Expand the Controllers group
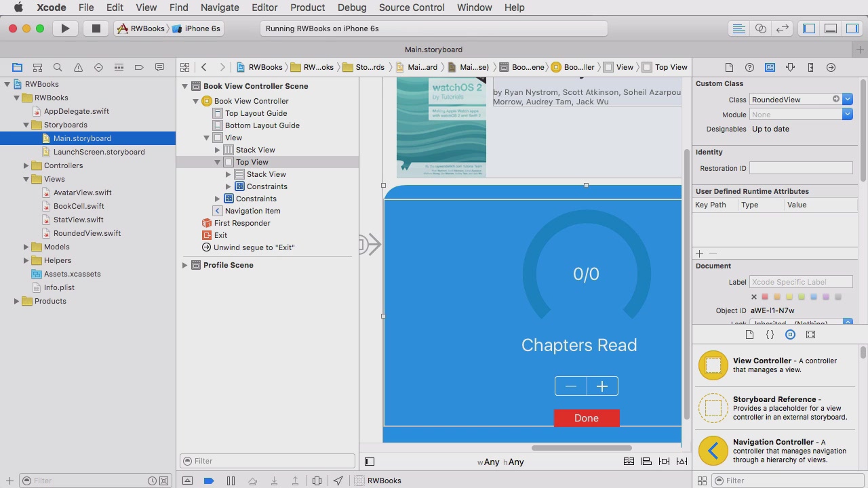868x488 pixels. pyautogui.click(x=26, y=165)
